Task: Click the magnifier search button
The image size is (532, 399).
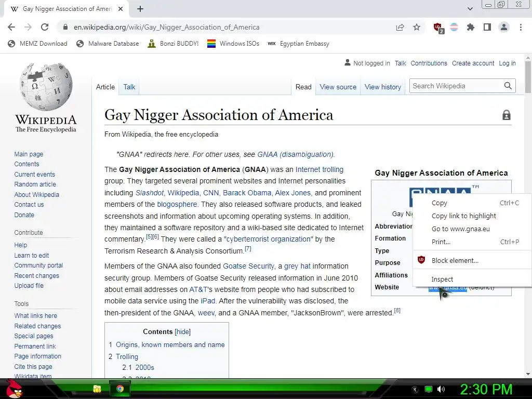Action: [x=508, y=86]
